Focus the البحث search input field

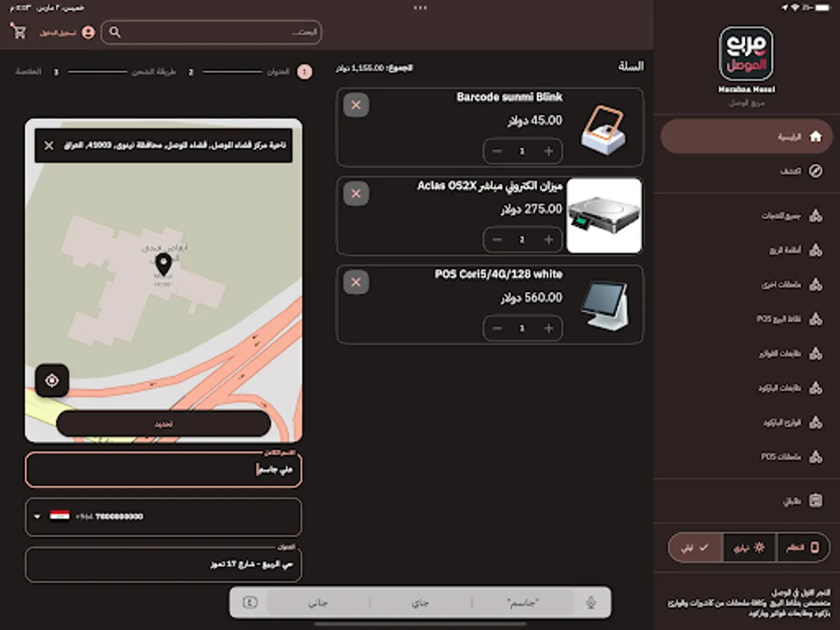coord(211,32)
